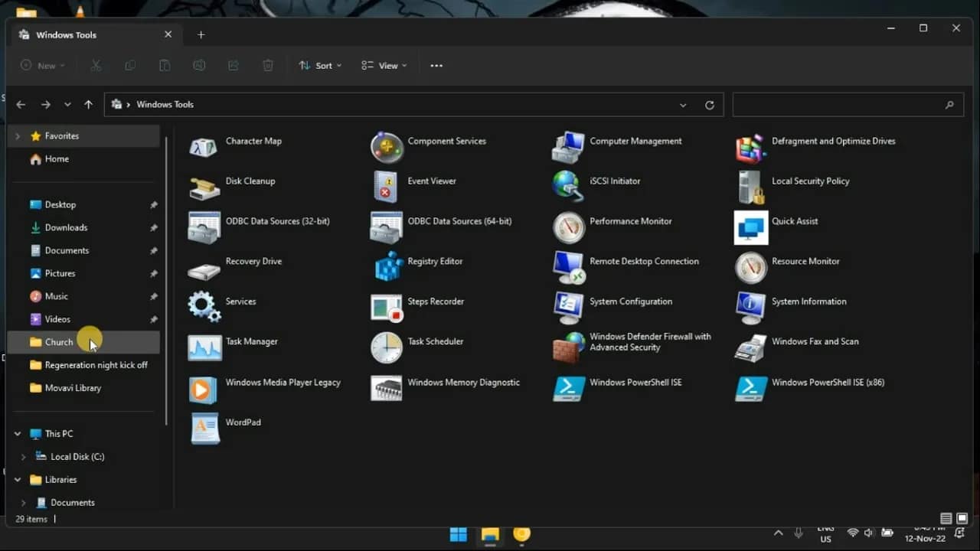
Task: Open the Sort dropdown menu
Action: point(320,65)
